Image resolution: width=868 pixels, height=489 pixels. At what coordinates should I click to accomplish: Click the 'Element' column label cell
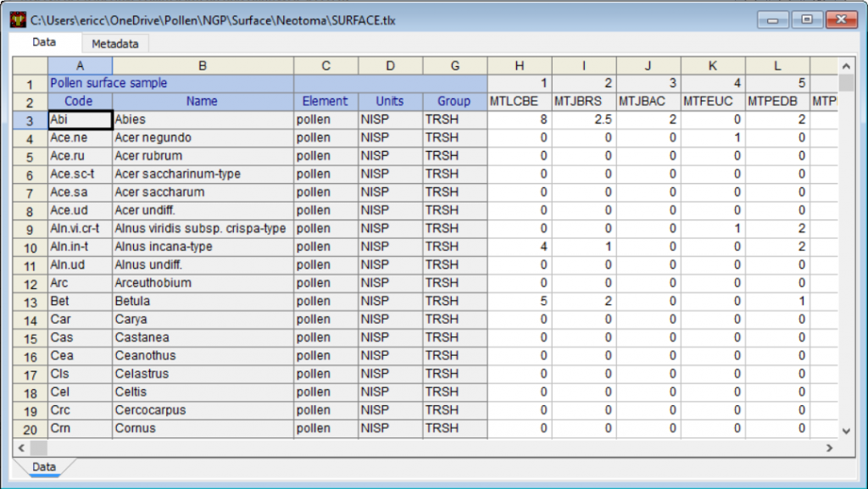(326, 102)
